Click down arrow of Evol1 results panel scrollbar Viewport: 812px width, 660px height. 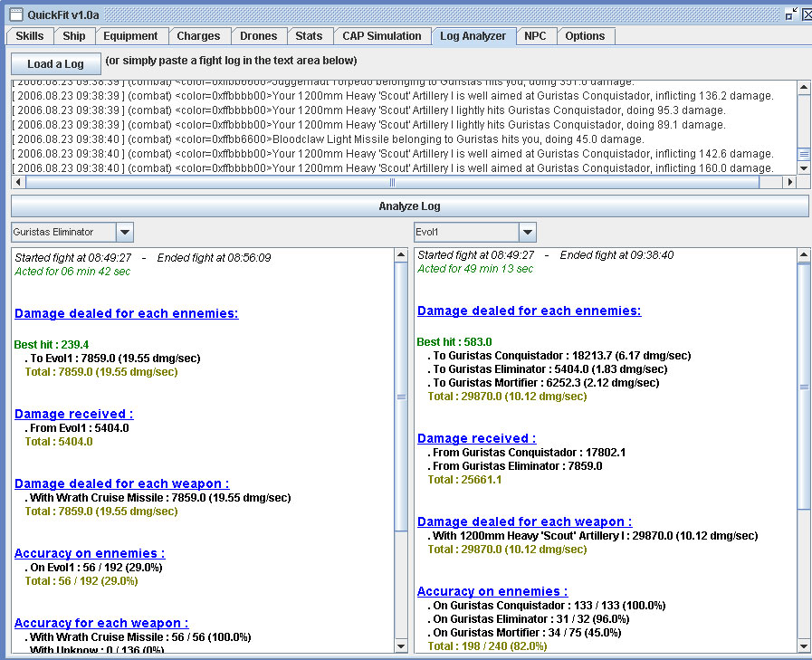pyautogui.click(x=803, y=646)
